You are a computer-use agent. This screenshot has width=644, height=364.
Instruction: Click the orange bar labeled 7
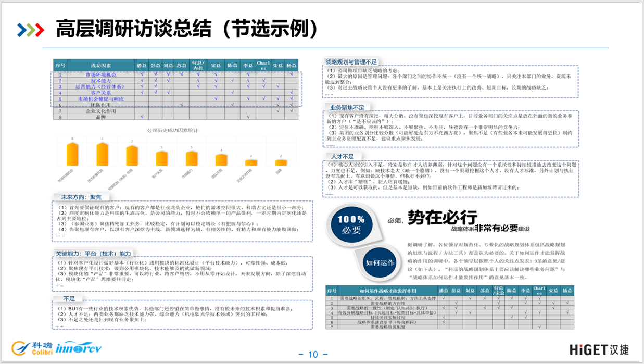point(132,157)
